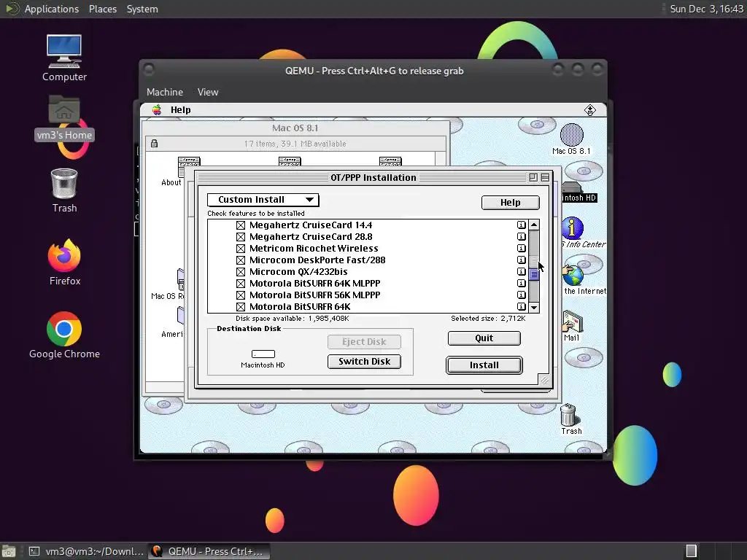Viewport: 747px width, 560px height.
Task: Click the Switch Disk button
Action: [x=365, y=362]
